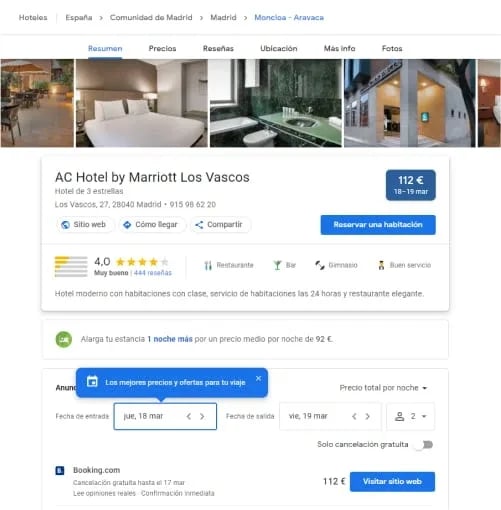Open the Más info tab
The width and height of the screenshot is (501, 510).
pos(339,48)
